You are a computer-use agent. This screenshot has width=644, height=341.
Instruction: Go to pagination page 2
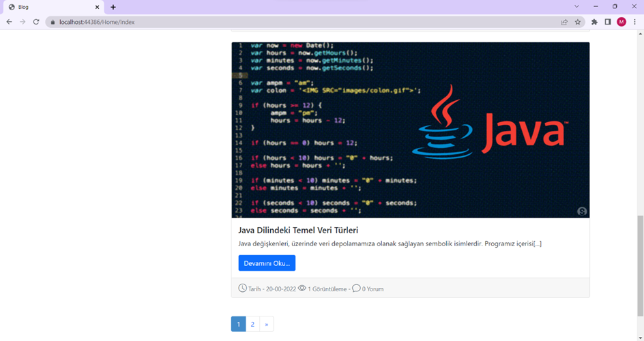point(252,324)
